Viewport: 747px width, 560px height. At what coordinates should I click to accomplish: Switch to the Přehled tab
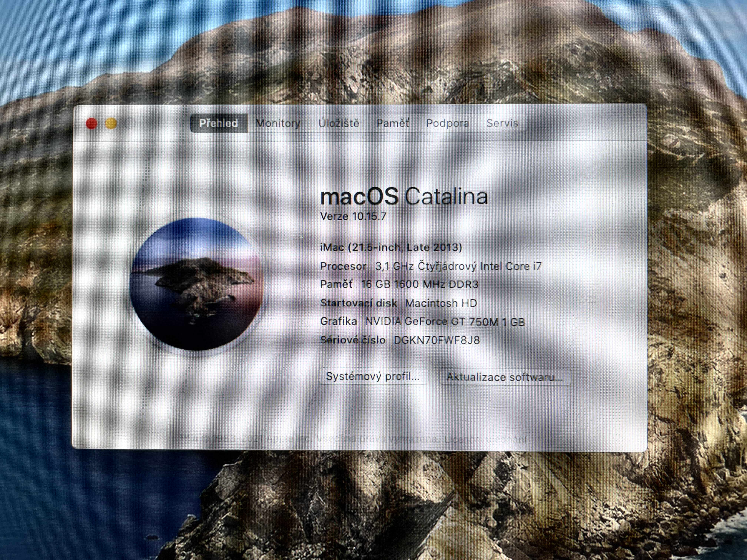[x=218, y=123]
